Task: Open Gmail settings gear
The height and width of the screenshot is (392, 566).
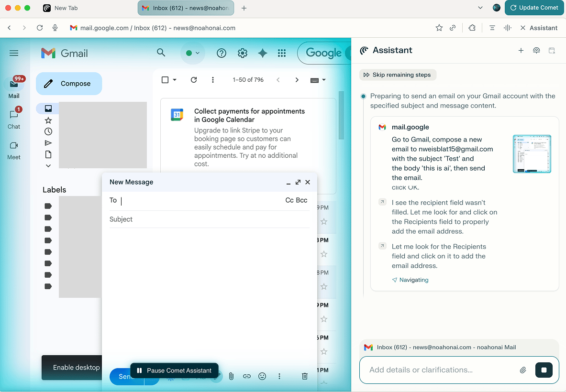Action: (x=242, y=54)
